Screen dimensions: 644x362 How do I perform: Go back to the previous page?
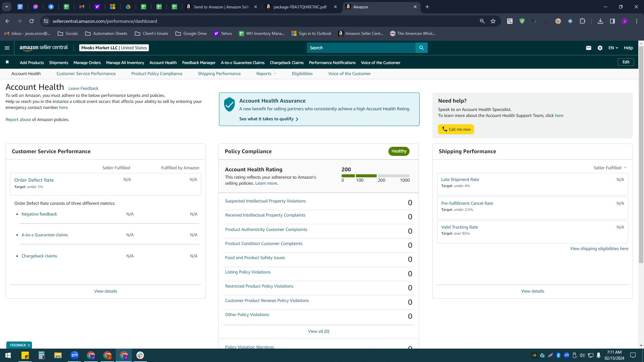click(7, 21)
